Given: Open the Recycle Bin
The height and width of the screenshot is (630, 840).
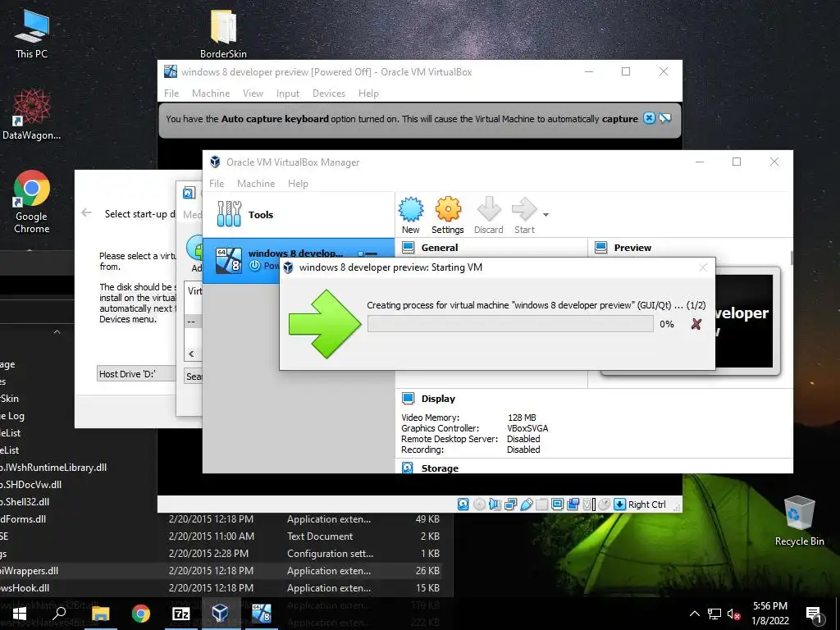Looking at the screenshot, I should point(799,521).
